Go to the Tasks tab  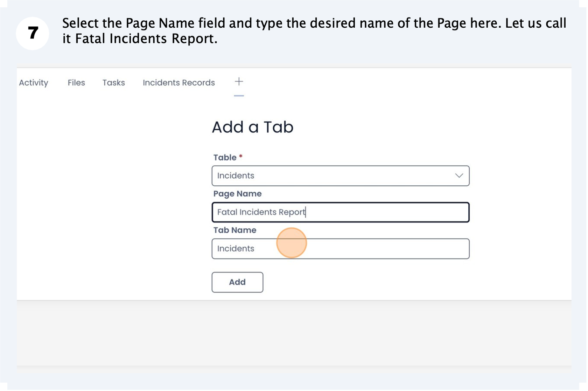(x=114, y=83)
